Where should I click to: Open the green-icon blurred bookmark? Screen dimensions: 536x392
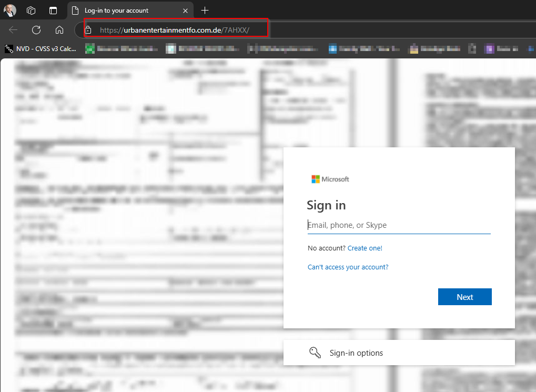coord(122,49)
